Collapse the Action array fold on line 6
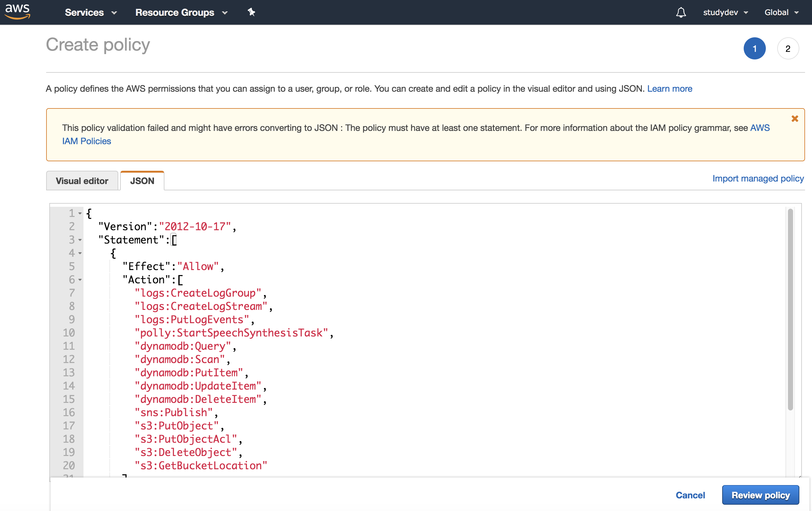Image resolution: width=812 pixels, height=511 pixels. tap(80, 280)
